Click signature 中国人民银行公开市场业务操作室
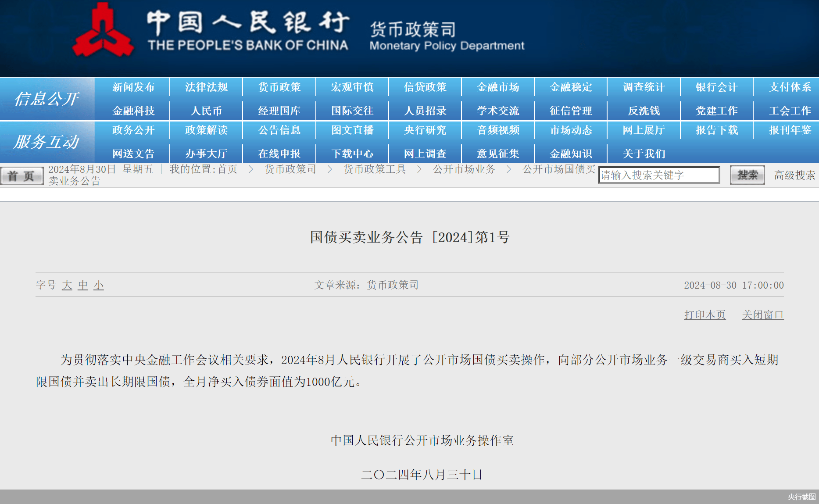This screenshot has height=504, width=819. [x=422, y=440]
